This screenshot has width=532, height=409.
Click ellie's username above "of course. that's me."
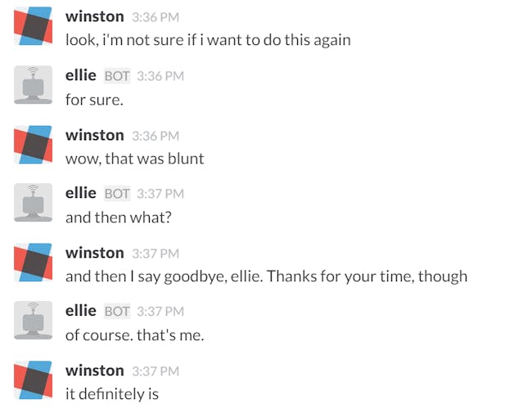click(81, 311)
